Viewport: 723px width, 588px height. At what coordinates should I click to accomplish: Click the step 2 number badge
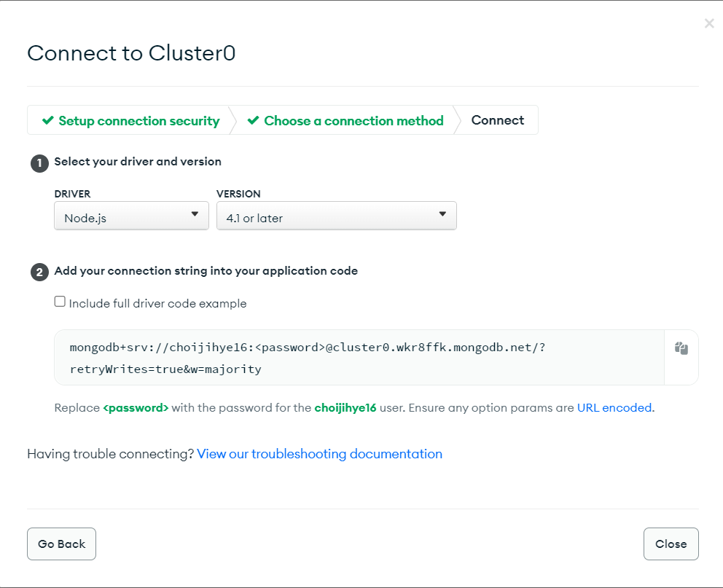[39, 273]
